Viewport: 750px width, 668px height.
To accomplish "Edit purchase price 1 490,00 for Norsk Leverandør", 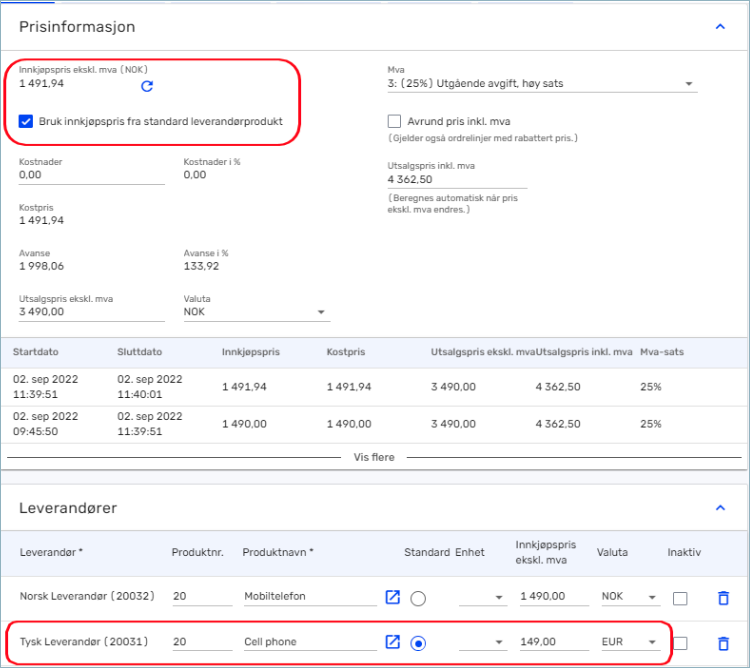I will coord(554,596).
